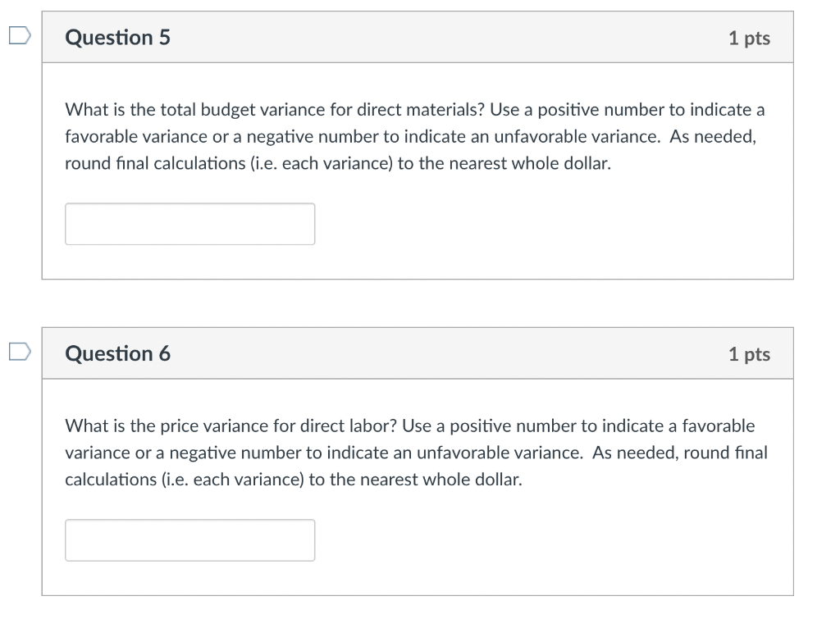This screenshot has width=840, height=619.
Task: Flag Question 5 for review
Action: pyautogui.click(x=19, y=35)
